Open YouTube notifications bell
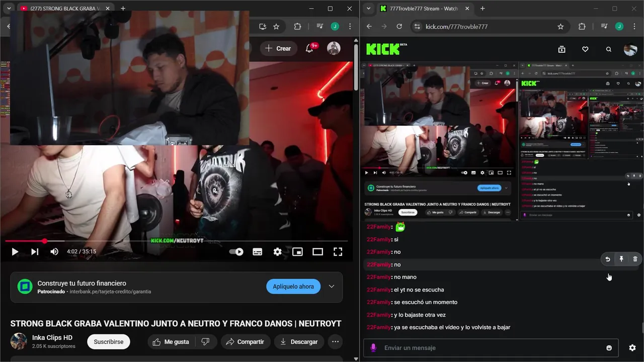 coord(309,48)
